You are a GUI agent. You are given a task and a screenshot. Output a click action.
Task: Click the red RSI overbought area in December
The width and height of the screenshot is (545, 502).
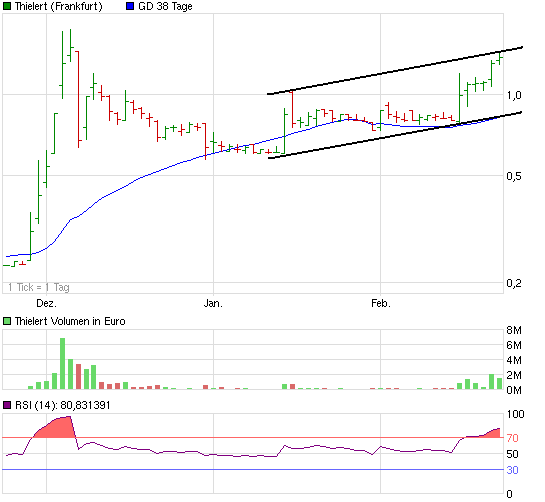coord(57,428)
